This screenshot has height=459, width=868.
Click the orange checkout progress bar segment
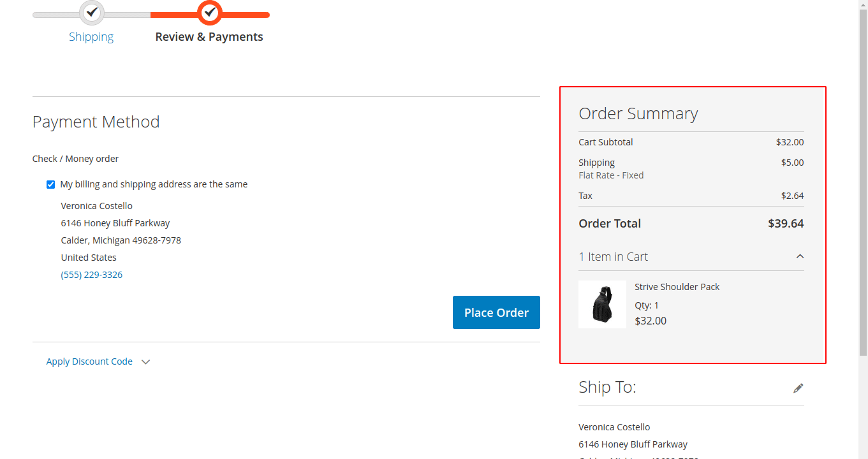coord(246,15)
